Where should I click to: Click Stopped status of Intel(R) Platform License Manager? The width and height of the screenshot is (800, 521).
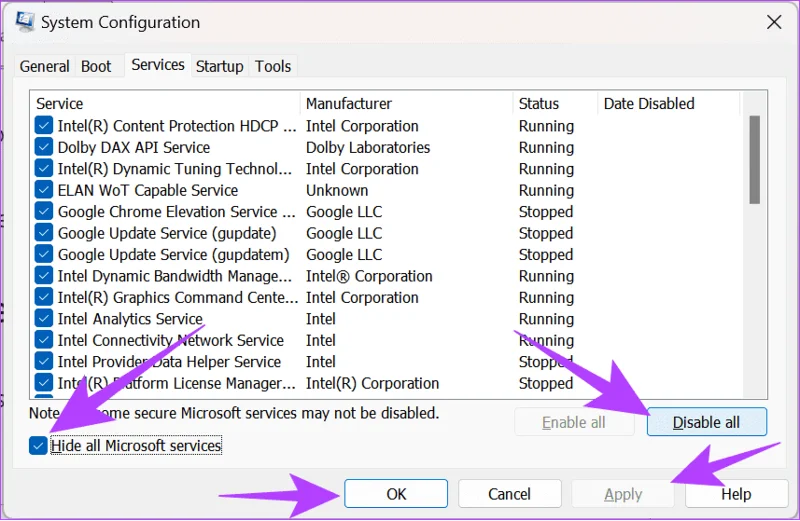pos(546,383)
